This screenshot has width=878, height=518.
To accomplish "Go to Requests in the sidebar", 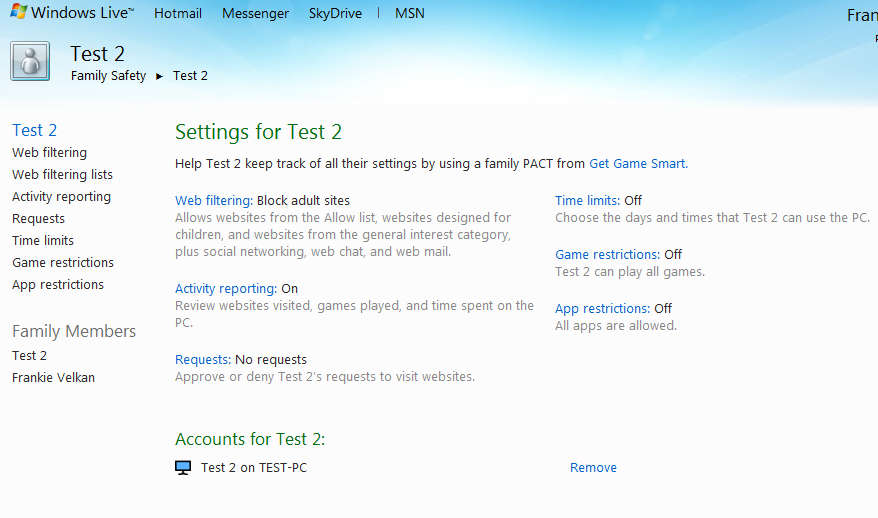I will pyautogui.click(x=38, y=219).
